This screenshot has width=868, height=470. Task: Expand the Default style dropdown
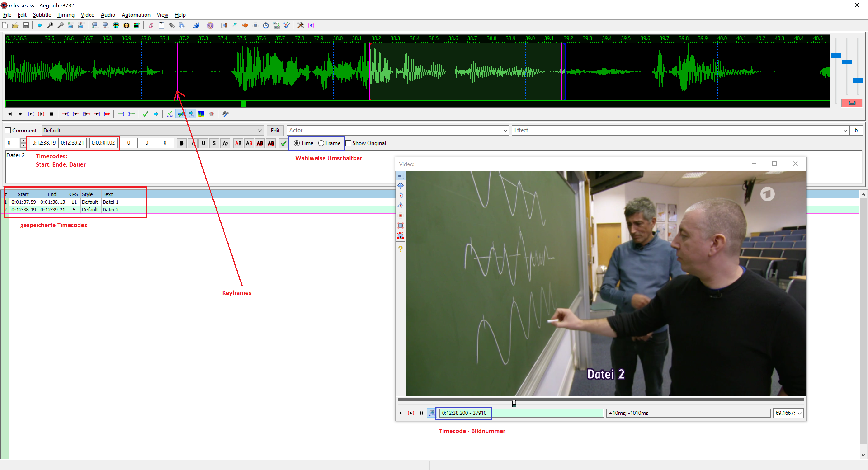click(x=260, y=130)
